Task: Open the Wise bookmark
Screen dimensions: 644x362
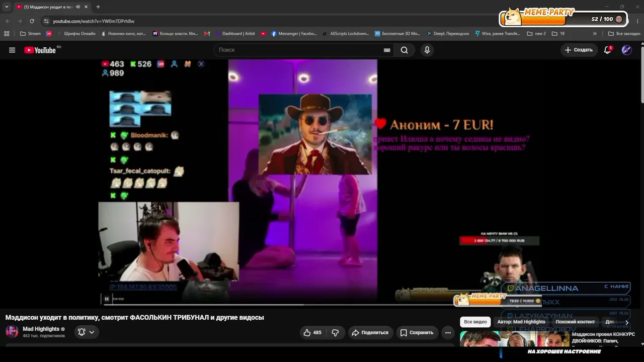Action: pyautogui.click(x=497, y=34)
